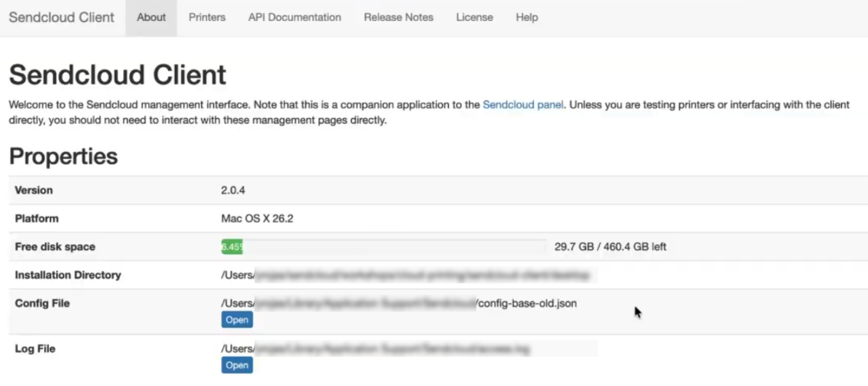Open the Log File with its button

[237, 365]
